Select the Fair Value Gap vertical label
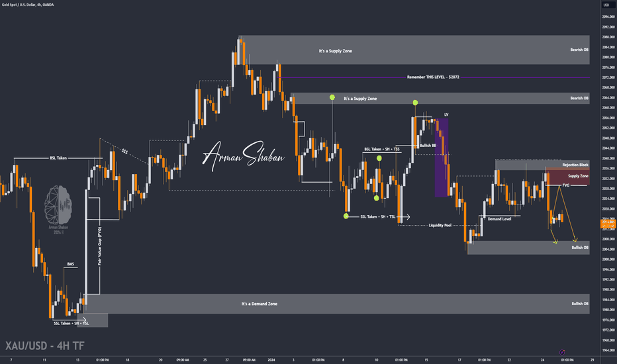Image resolution: width=617 pixels, height=364 pixels. 99,246
